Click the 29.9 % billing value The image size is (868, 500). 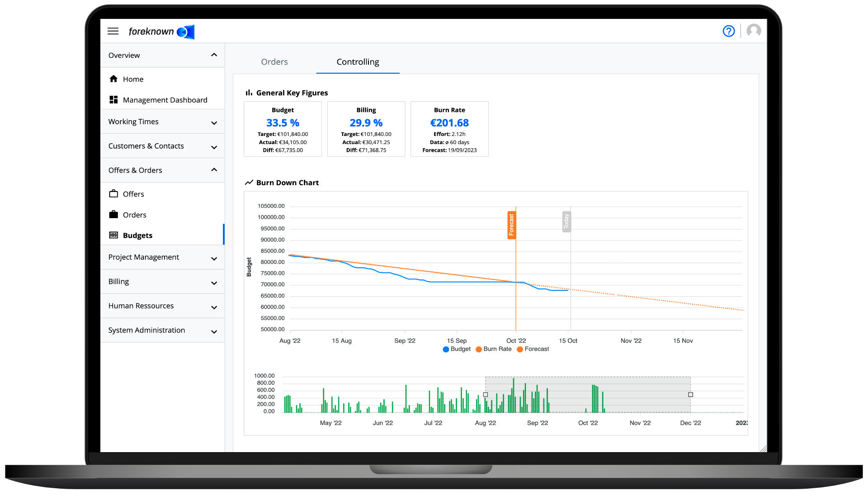pyautogui.click(x=366, y=123)
